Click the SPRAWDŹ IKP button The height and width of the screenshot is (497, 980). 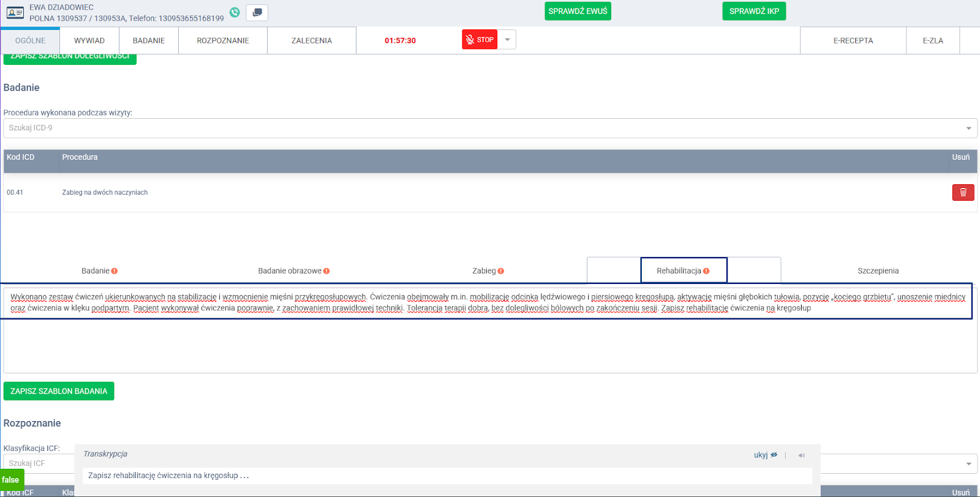pyautogui.click(x=754, y=12)
